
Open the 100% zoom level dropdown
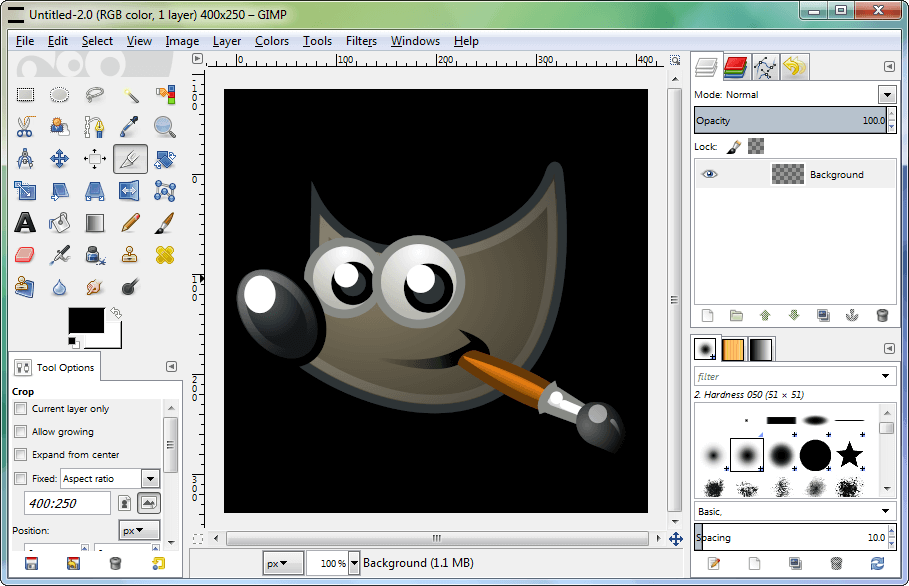(x=354, y=563)
